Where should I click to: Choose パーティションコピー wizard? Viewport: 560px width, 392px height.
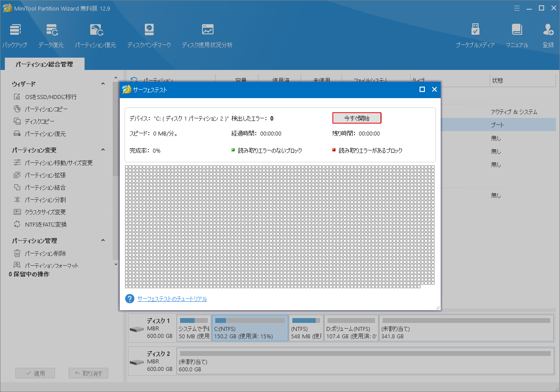[41, 109]
